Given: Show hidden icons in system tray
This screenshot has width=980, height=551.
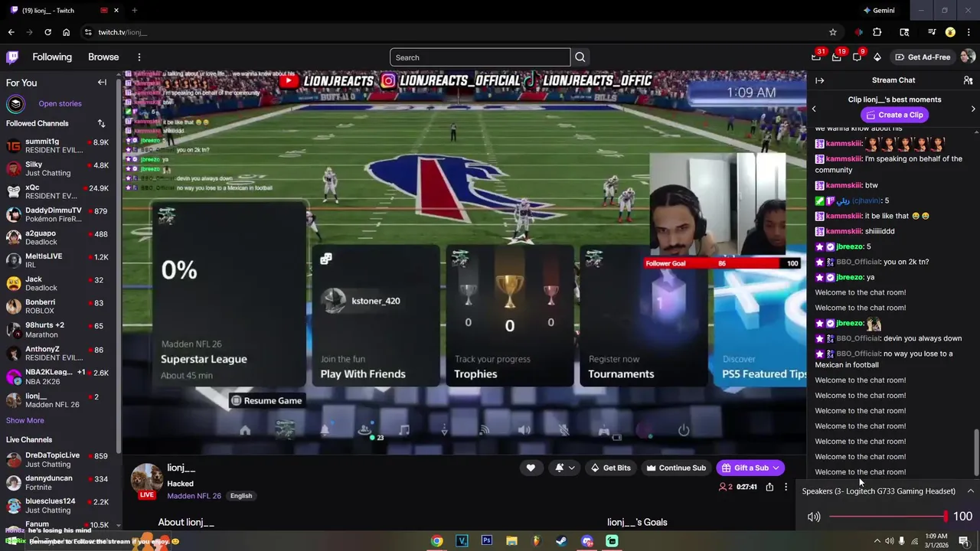Looking at the screenshot, I should pos(877,541).
